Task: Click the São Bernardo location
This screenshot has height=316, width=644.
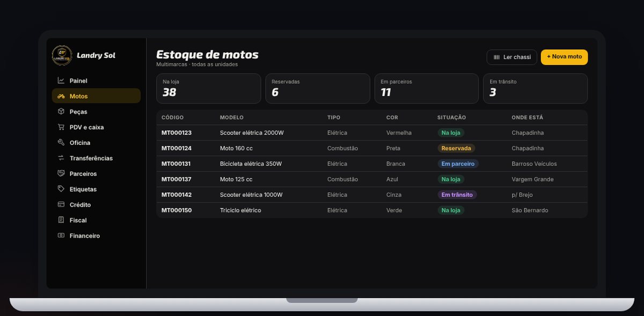Action: [x=530, y=210]
